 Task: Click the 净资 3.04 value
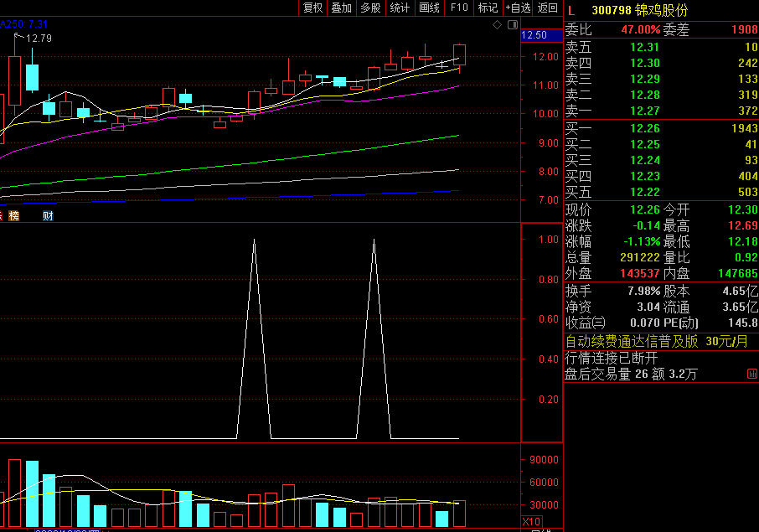648,307
